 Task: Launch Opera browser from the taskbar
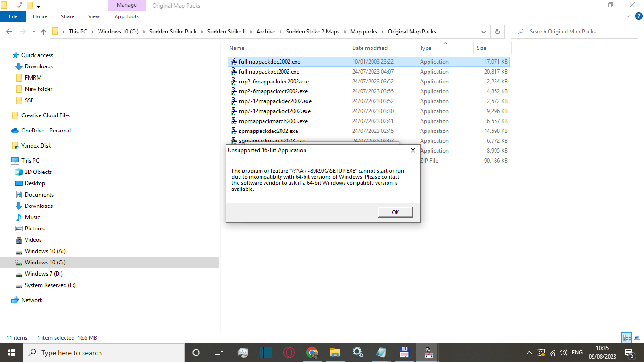289,353
